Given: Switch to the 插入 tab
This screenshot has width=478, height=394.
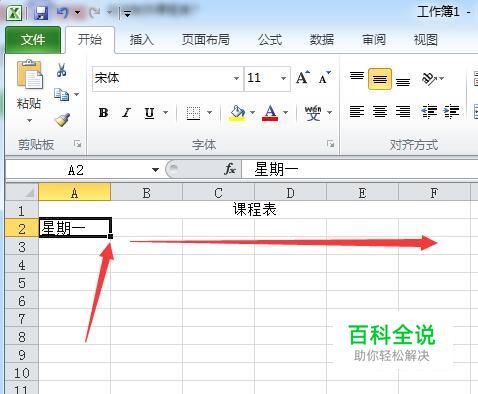Looking at the screenshot, I should [x=142, y=40].
